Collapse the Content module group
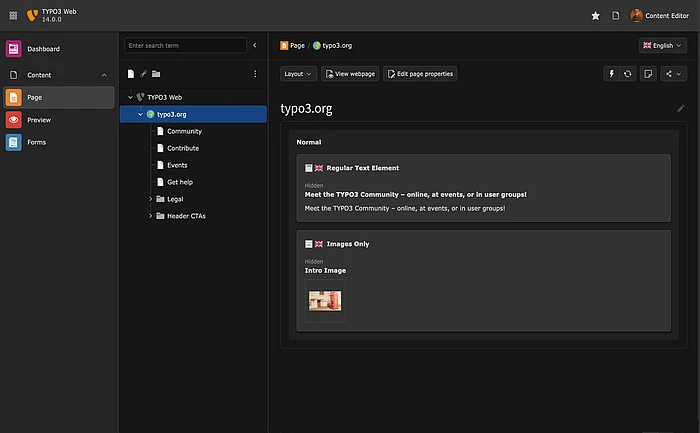This screenshot has width=700, height=433. [104, 75]
